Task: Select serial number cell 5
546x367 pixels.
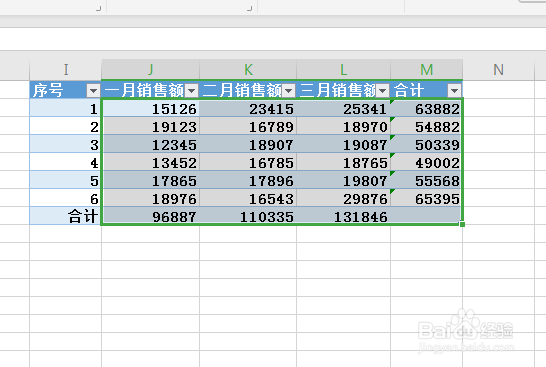Action: pyautogui.click(x=65, y=180)
